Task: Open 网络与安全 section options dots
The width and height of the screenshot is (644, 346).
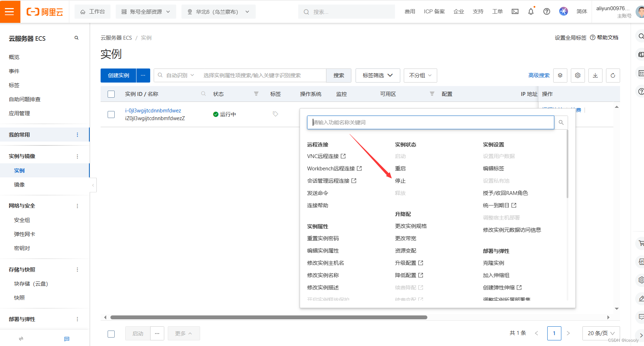Action: coord(77,206)
